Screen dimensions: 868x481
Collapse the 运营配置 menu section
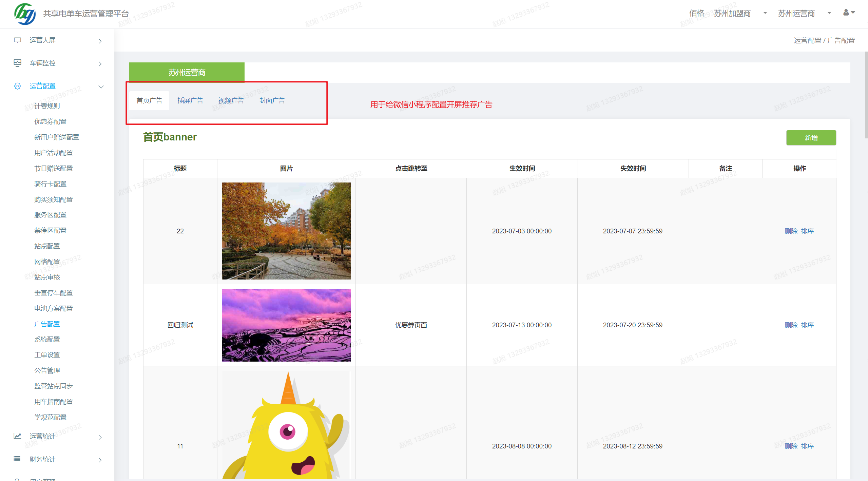(101, 86)
